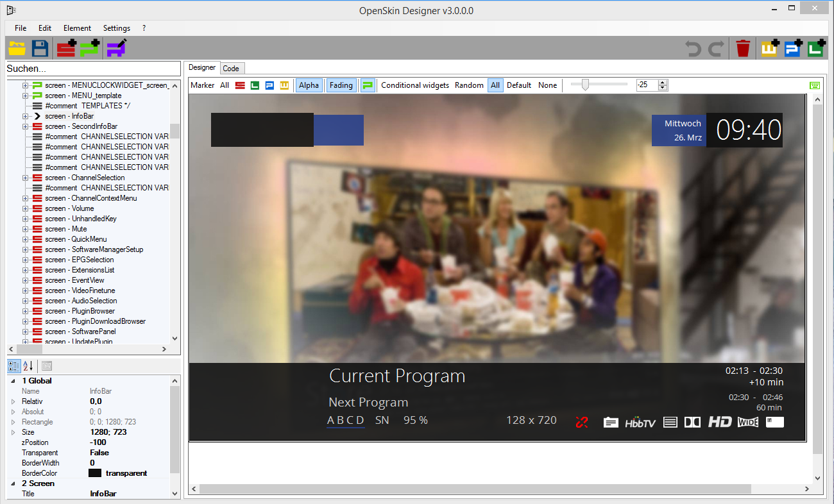Add new screen via red plus icon
This screenshot has height=504, width=834.
click(x=66, y=48)
